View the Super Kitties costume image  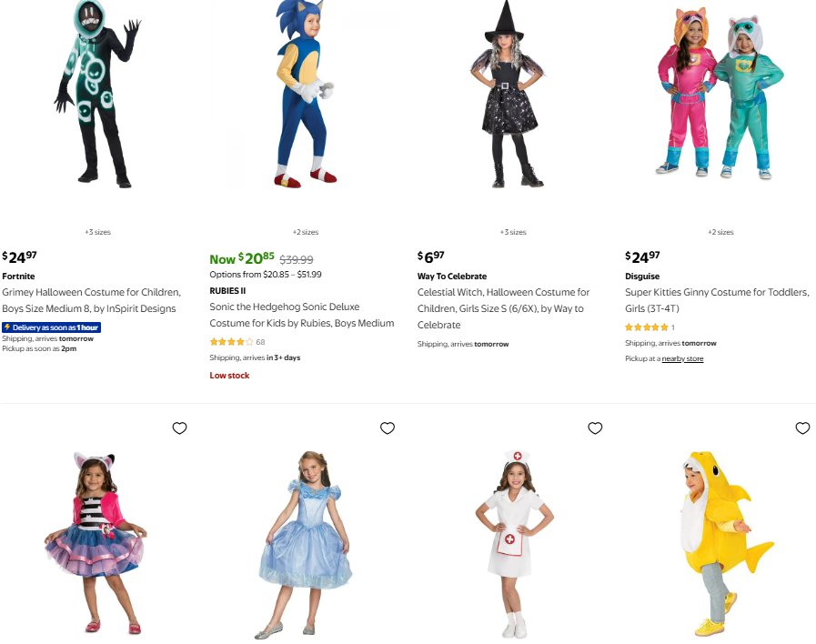coord(720,93)
